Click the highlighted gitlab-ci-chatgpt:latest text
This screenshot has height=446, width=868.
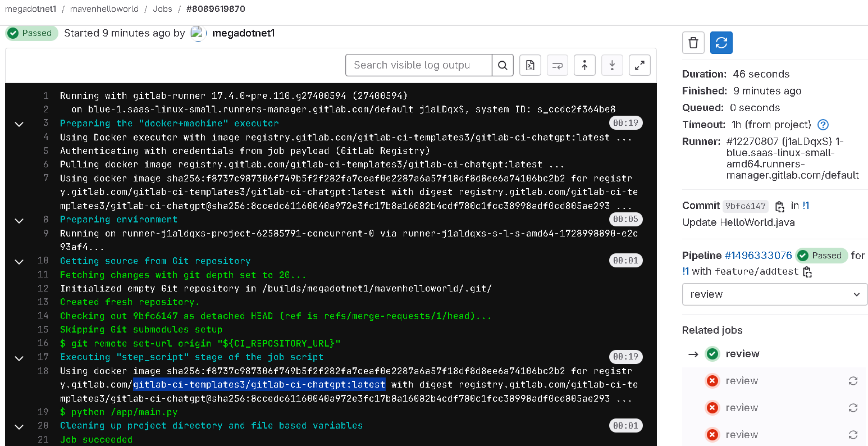pos(259,385)
